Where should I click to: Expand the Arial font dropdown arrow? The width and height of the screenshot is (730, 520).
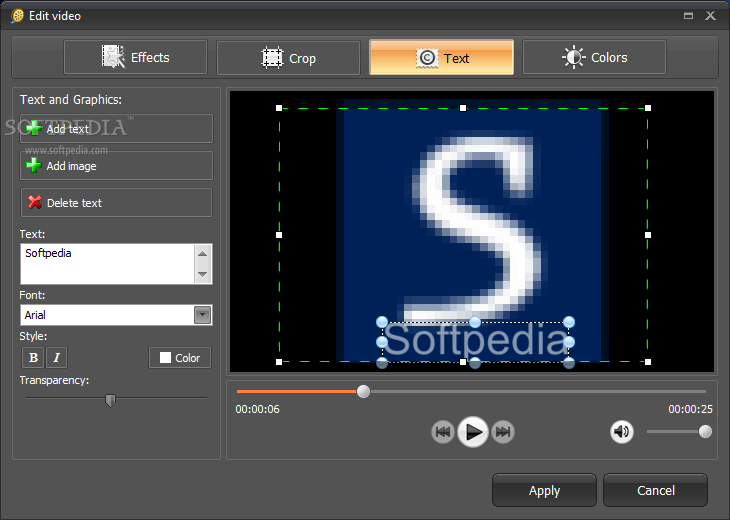click(x=203, y=315)
